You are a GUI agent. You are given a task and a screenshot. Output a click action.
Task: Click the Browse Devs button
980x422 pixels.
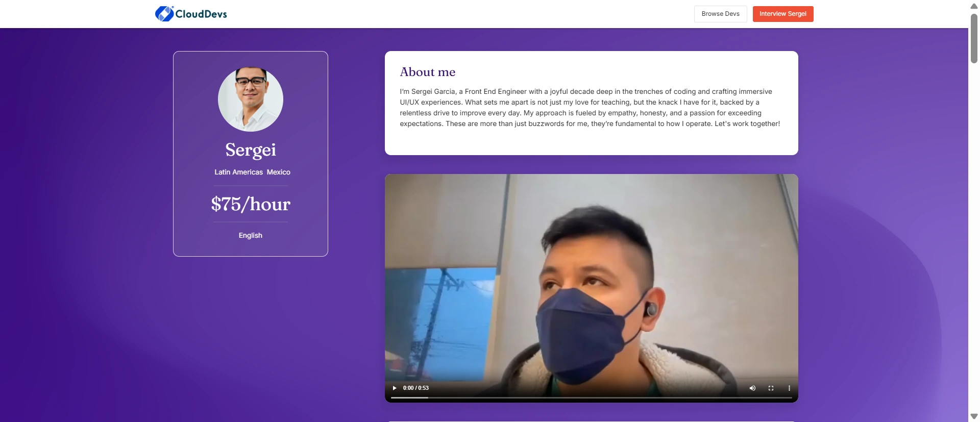[720, 14]
